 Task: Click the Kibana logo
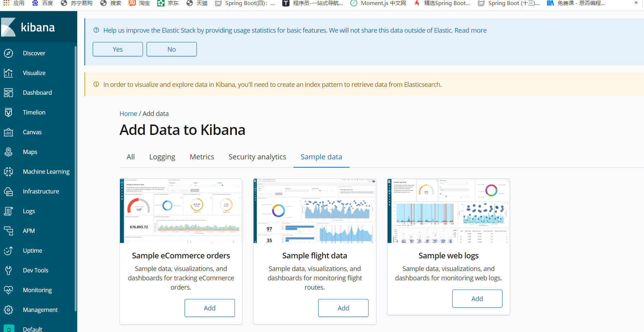tap(28, 27)
